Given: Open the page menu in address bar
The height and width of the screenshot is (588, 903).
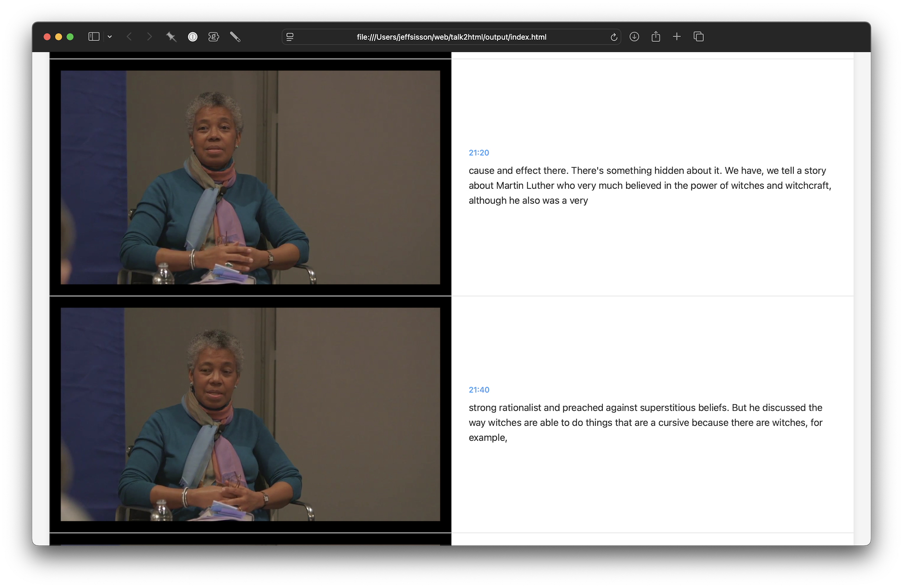Looking at the screenshot, I should tap(290, 37).
